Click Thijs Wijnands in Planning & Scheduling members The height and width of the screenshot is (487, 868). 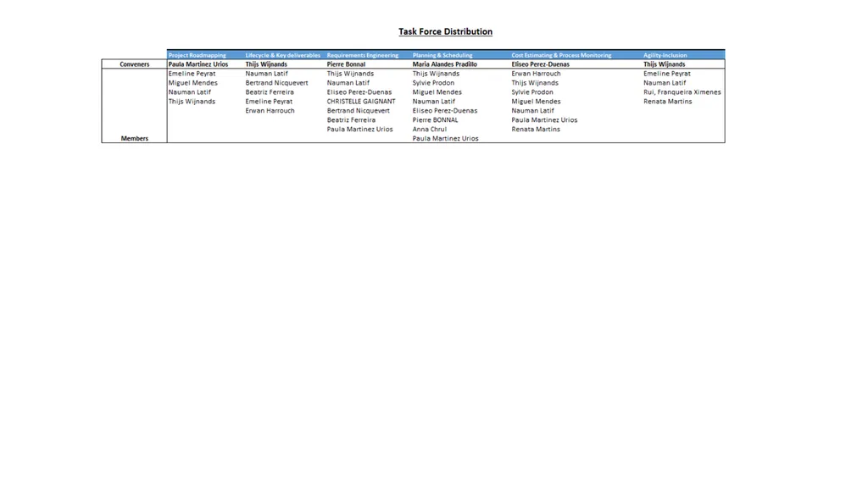pyautogui.click(x=437, y=74)
